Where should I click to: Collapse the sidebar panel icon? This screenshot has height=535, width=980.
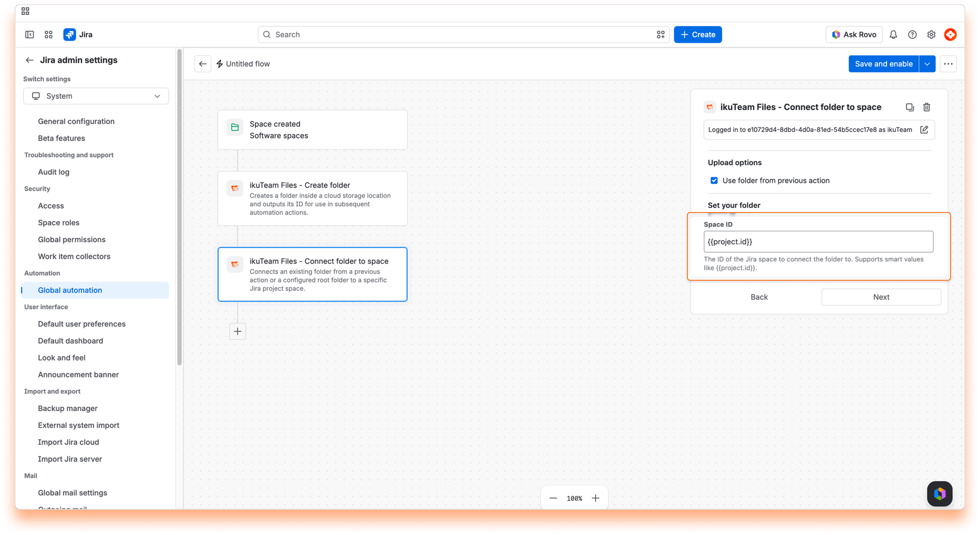[x=30, y=35]
